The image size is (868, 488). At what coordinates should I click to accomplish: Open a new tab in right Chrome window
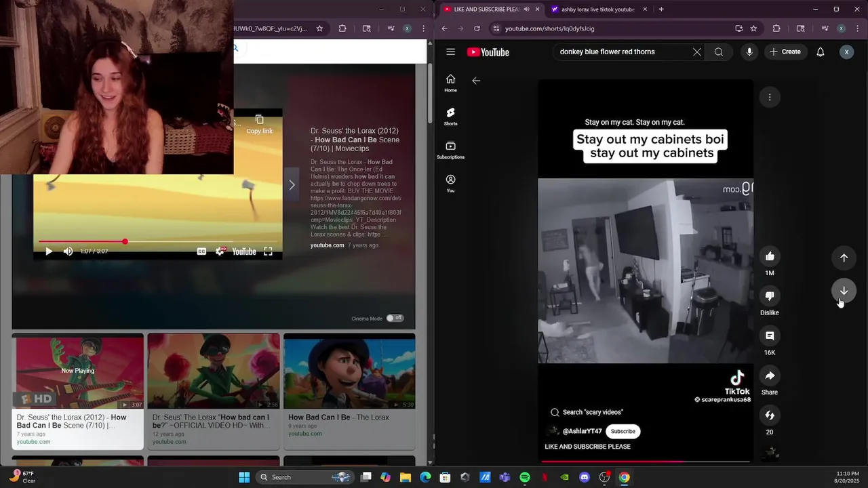pyautogui.click(x=661, y=9)
